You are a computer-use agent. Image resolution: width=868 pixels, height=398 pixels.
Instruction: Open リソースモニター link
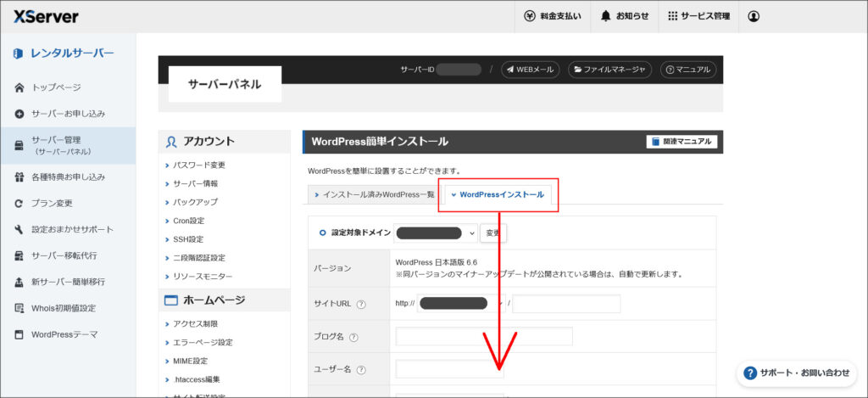coord(203,276)
